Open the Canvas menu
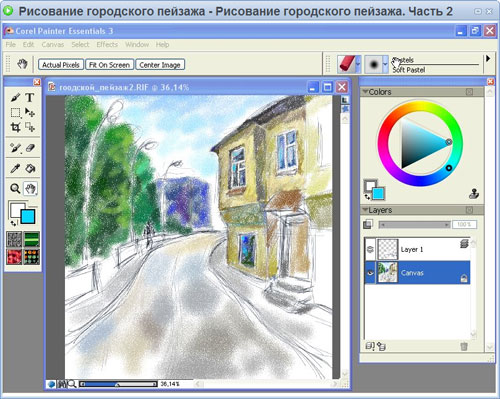 [53, 44]
